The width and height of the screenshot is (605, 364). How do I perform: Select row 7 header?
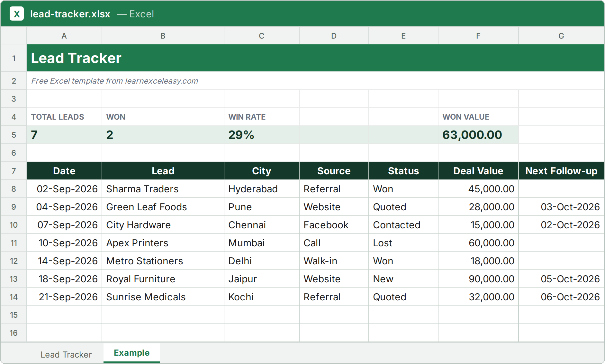point(14,171)
